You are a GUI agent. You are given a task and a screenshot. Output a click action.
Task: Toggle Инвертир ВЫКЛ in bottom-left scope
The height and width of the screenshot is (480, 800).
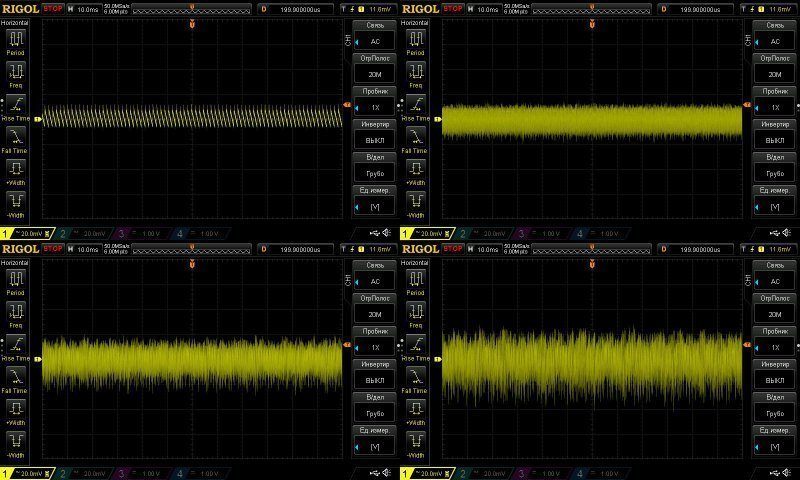(375, 374)
